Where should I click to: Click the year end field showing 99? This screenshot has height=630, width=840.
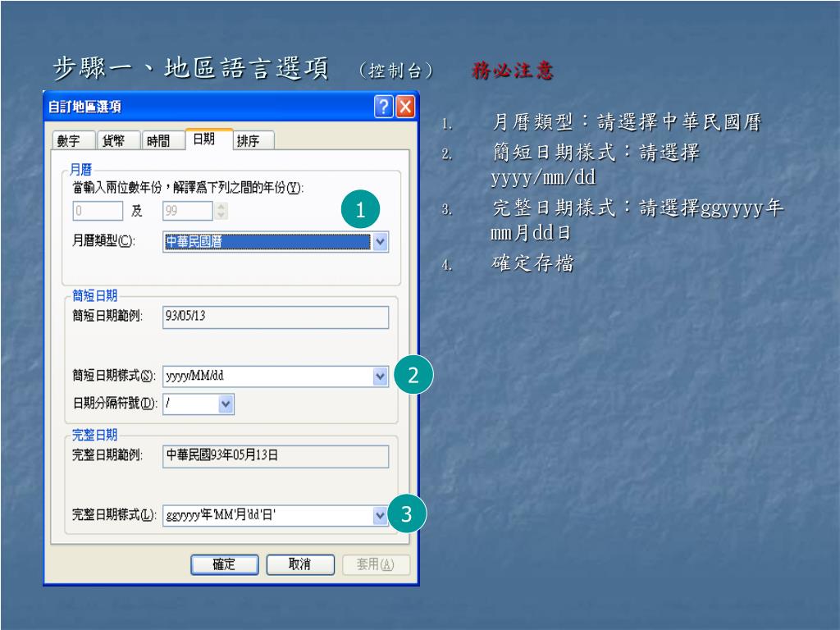(188, 211)
